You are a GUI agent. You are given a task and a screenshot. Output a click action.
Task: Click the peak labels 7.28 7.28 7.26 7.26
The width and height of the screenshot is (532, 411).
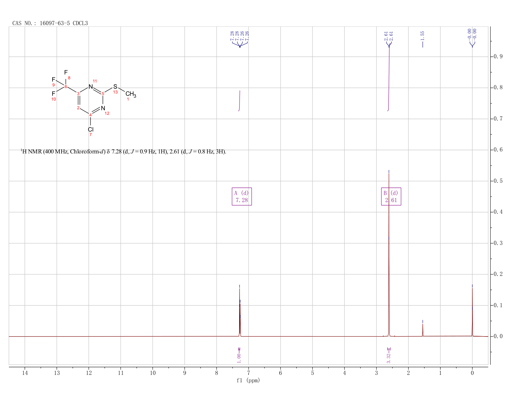pyautogui.click(x=240, y=35)
